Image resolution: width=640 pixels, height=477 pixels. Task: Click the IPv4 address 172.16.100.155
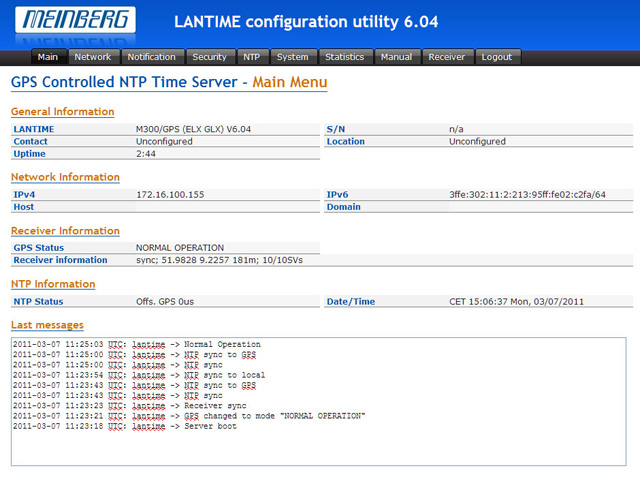[170, 194]
